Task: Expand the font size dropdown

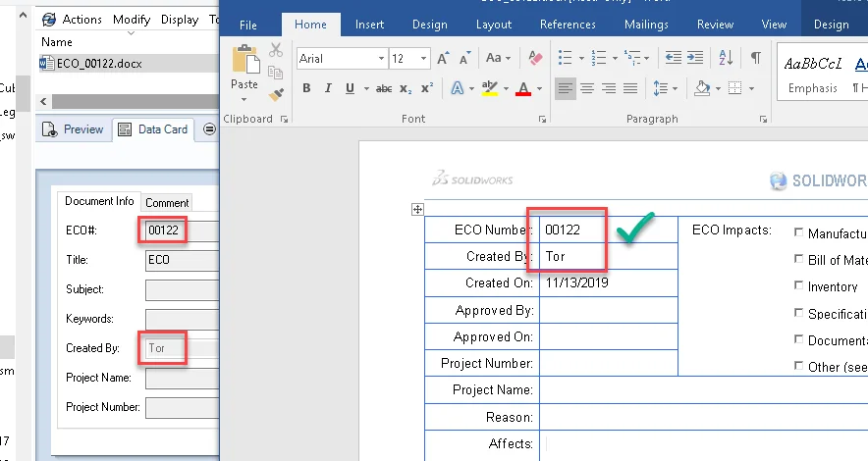Action: pos(424,59)
